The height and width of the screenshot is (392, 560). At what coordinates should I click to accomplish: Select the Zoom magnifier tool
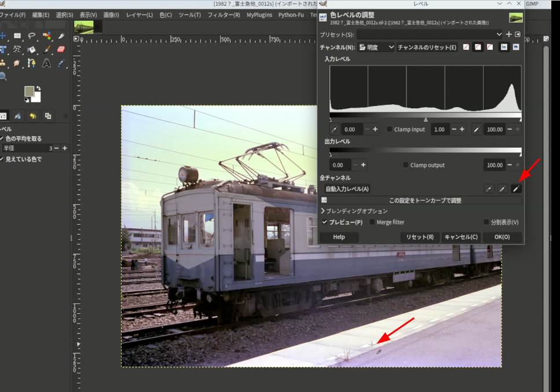click(x=3, y=76)
